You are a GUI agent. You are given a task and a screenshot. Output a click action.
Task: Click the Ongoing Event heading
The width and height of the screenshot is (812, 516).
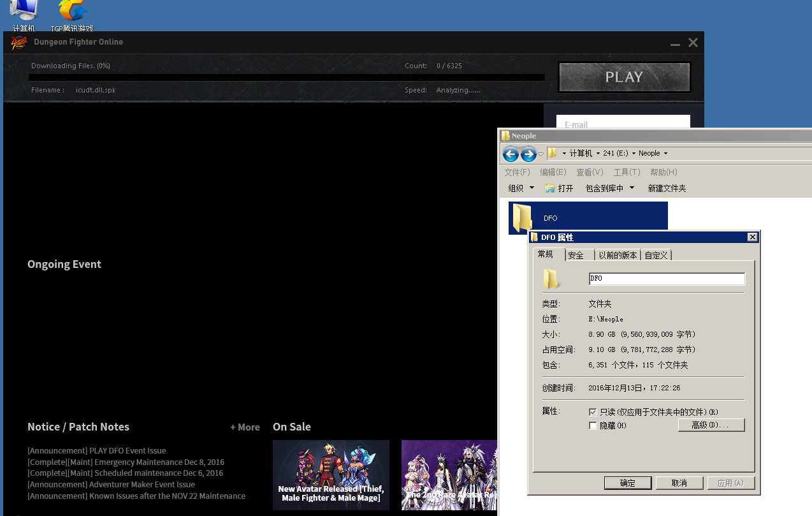click(64, 264)
